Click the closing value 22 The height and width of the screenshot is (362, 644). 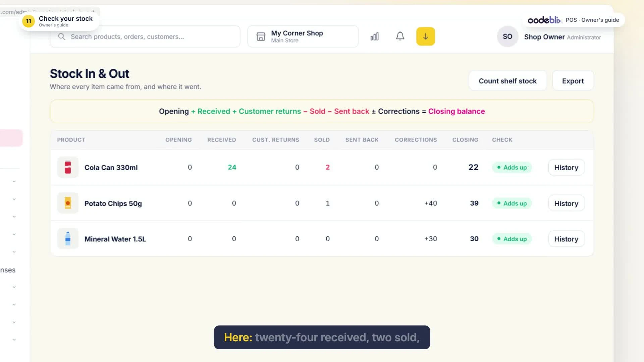[x=473, y=167]
